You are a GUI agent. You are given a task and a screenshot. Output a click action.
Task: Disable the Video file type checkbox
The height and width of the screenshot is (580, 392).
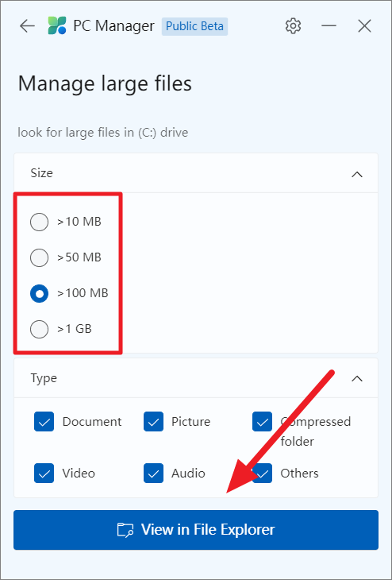44,473
